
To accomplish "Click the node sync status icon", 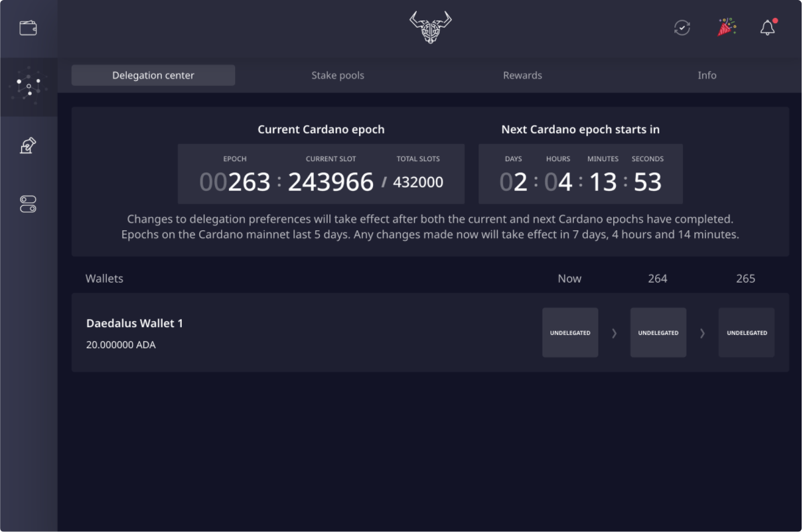I will (682, 28).
